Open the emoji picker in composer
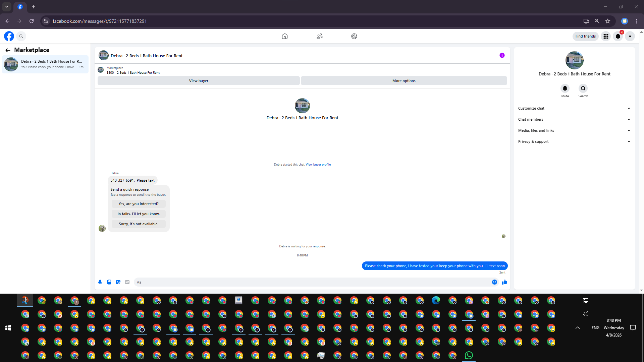The height and width of the screenshot is (362, 644). pyautogui.click(x=494, y=282)
